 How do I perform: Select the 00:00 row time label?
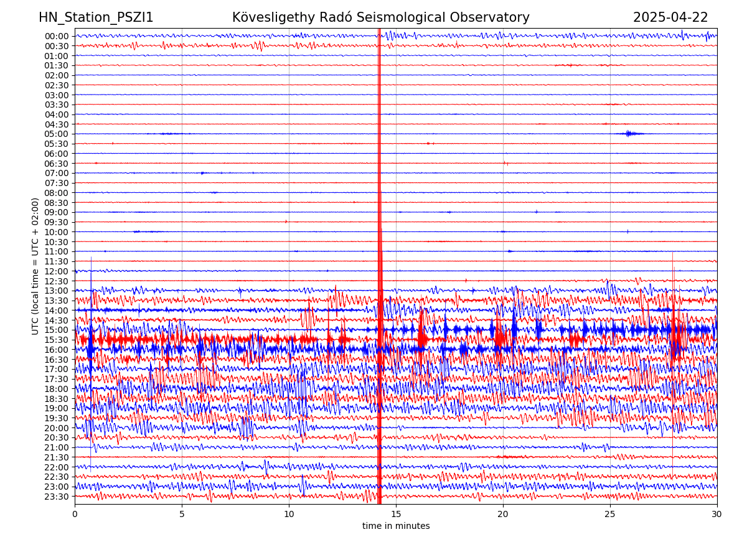tap(57, 36)
